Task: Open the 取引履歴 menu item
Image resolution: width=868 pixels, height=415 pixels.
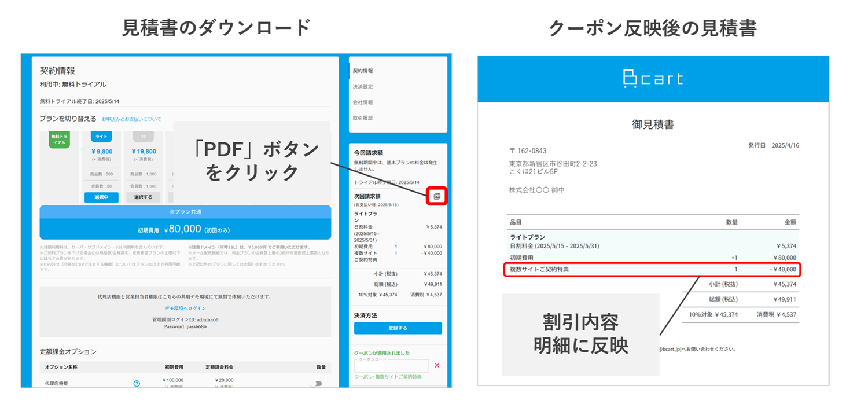Action: [363, 118]
